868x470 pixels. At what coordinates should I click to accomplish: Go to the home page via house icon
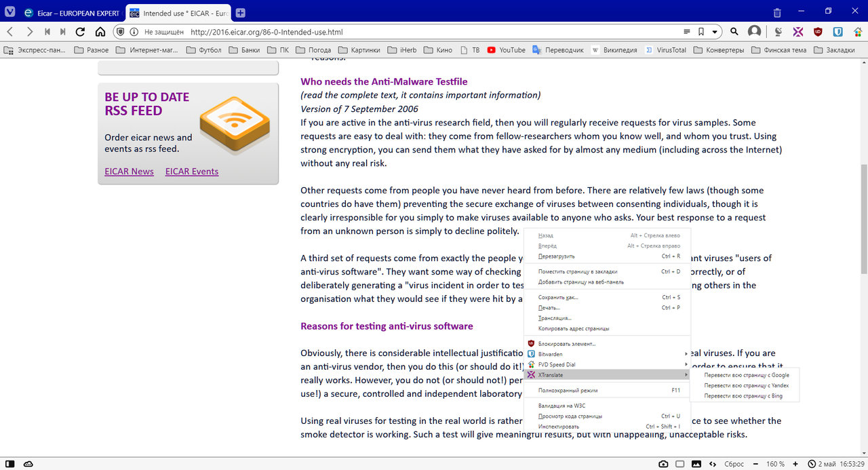tap(100, 32)
